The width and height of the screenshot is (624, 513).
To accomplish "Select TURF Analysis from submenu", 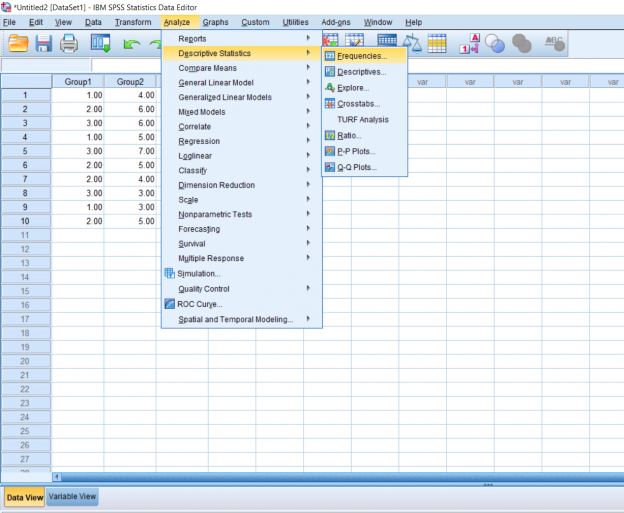I will (363, 119).
